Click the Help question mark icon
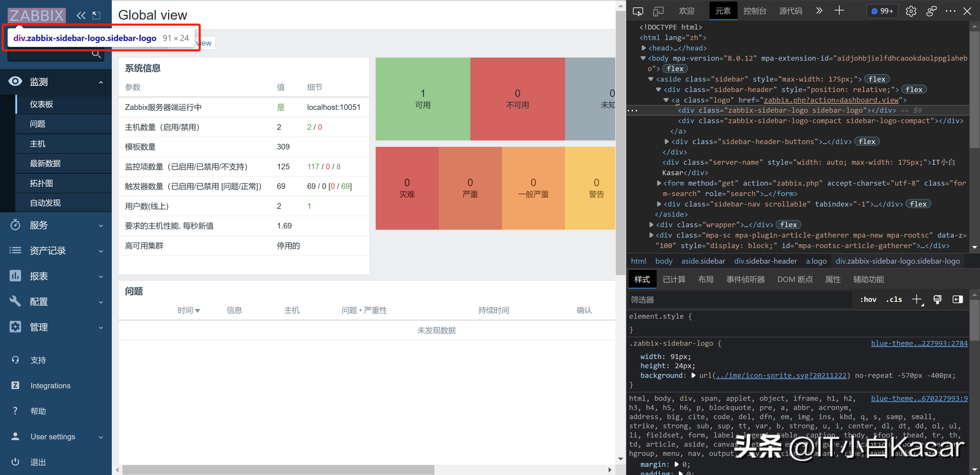The image size is (980, 475). [x=15, y=411]
